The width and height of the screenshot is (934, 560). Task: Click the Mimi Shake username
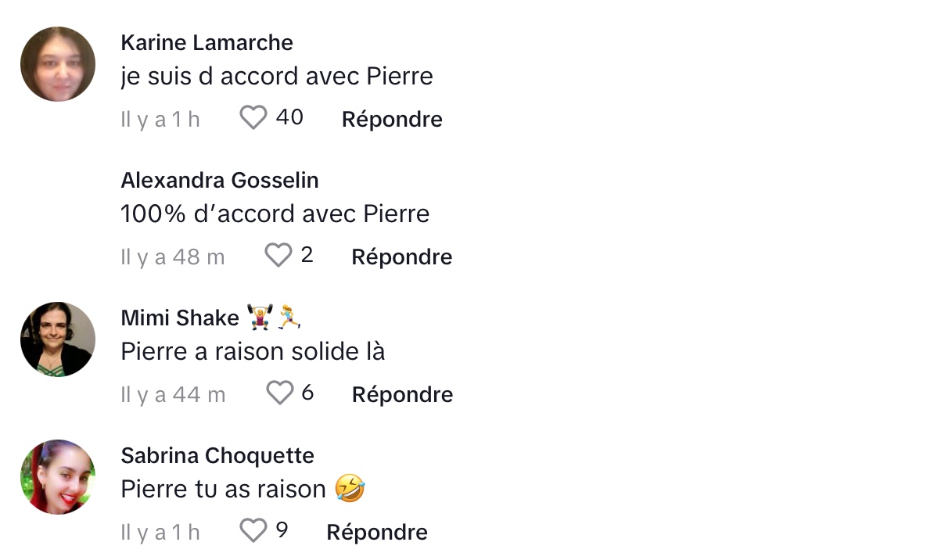[x=180, y=318]
